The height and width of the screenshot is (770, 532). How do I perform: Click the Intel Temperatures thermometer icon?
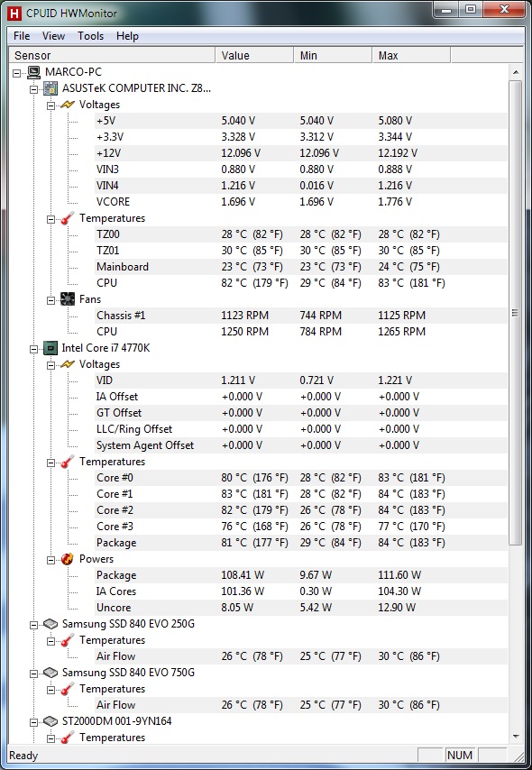pyautogui.click(x=68, y=462)
